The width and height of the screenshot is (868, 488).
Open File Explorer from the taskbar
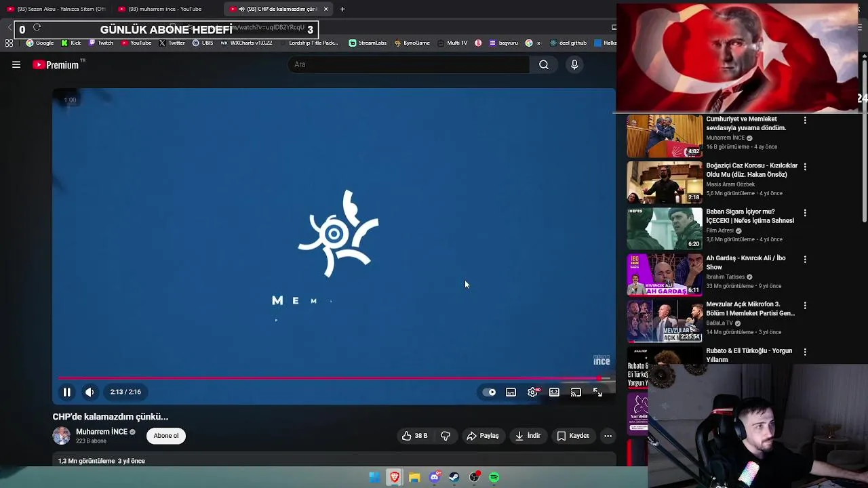coord(414,477)
